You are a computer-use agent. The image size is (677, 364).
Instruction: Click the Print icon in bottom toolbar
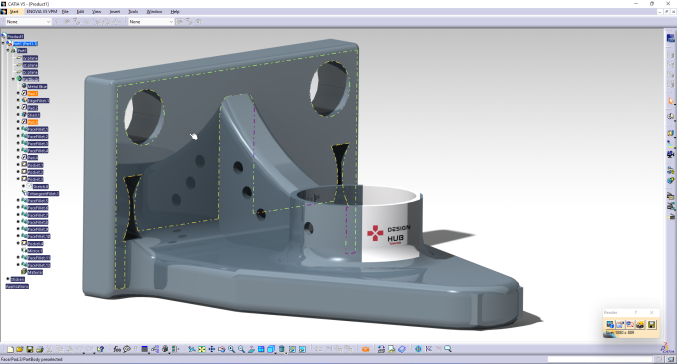[40, 349]
